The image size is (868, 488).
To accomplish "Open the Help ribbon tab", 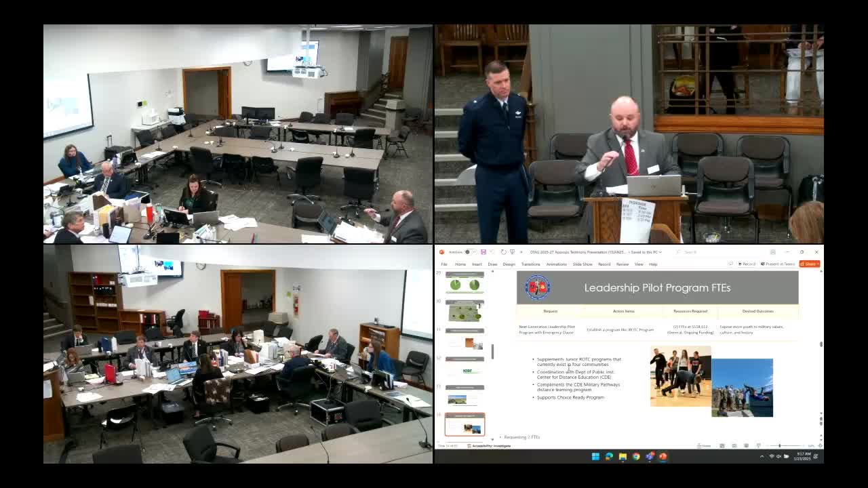I will (x=653, y=264).
